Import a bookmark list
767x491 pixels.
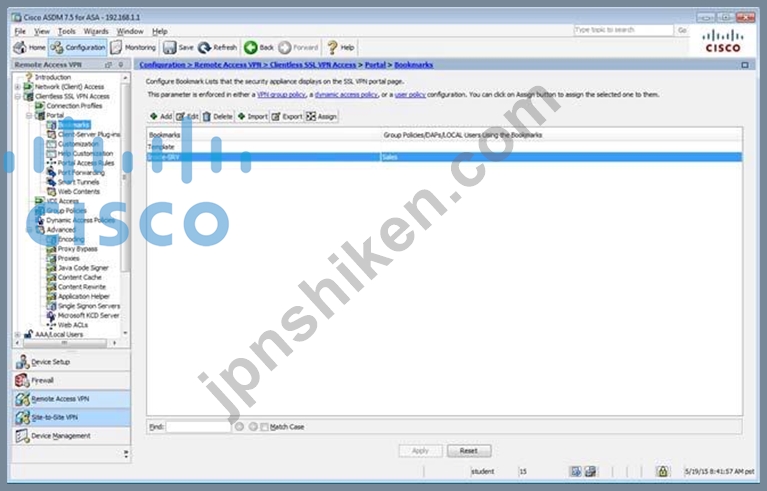click(252, 116)
